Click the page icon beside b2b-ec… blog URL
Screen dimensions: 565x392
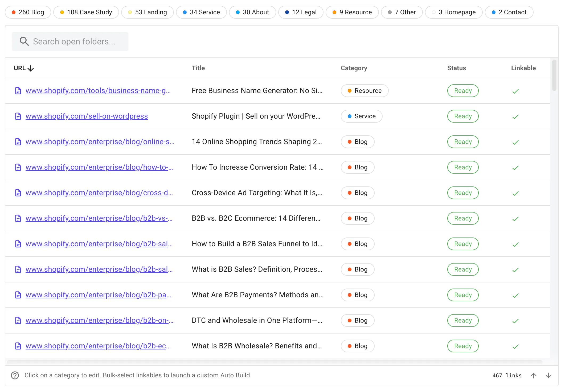(x=18, y=346)
